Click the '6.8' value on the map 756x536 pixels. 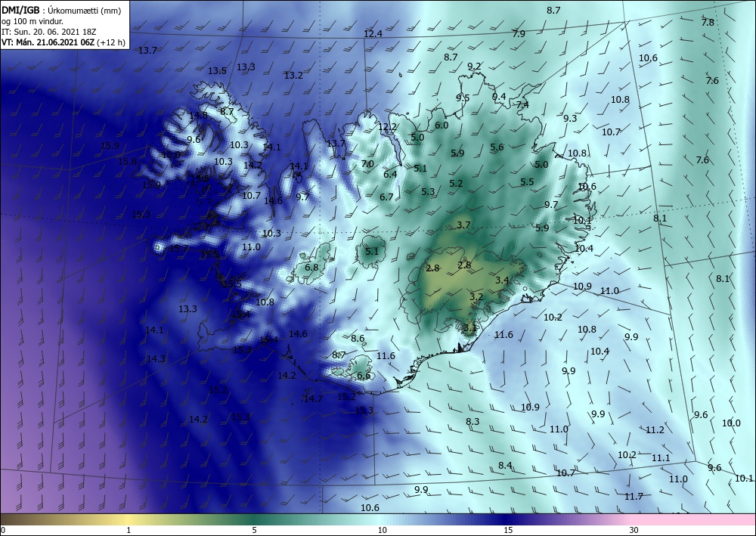click(311, 268)
